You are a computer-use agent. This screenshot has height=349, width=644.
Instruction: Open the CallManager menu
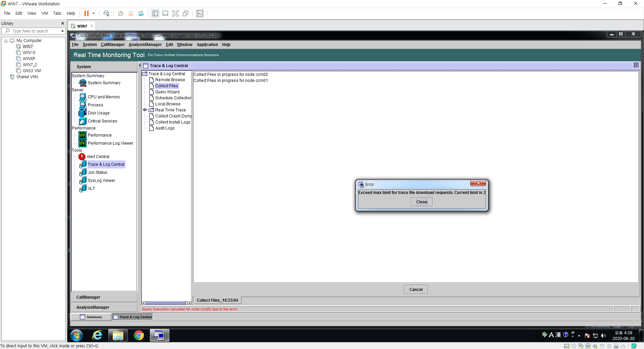(113, 45)
